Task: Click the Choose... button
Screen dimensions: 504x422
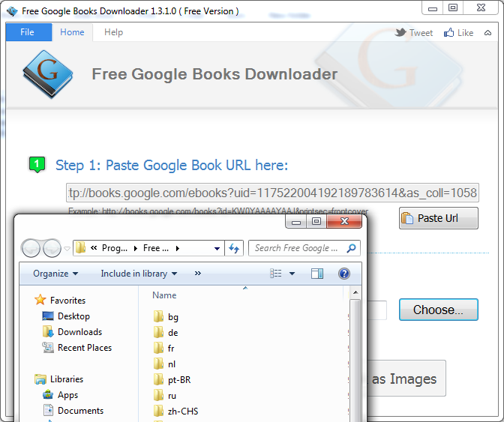Action: (x=439, y=310)
